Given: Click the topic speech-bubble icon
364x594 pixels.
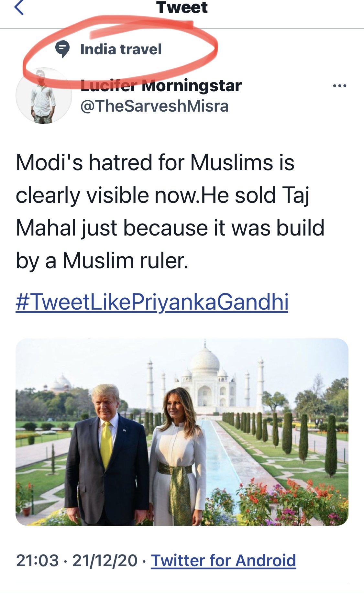Looking at the screenshot, I should (x=62, y=49).
